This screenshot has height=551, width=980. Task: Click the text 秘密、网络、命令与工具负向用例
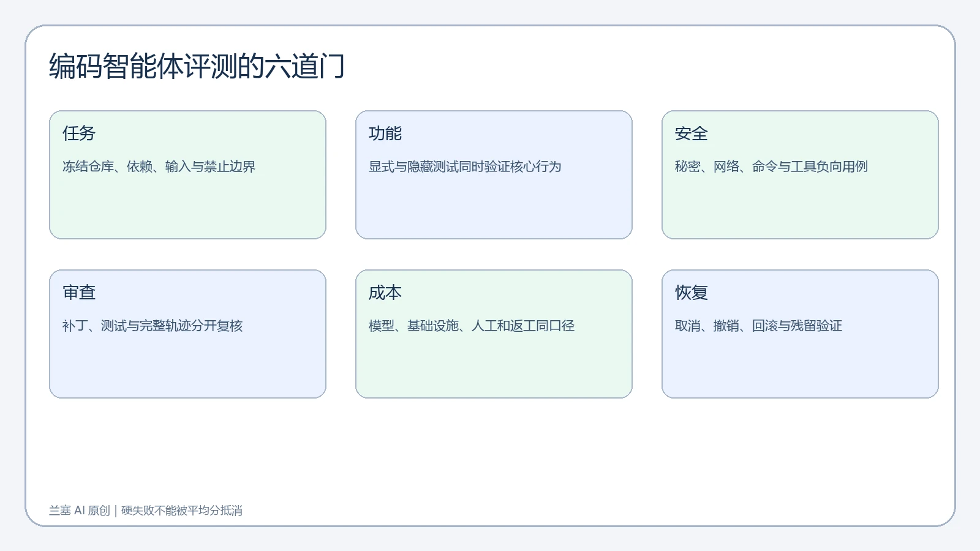771,167
